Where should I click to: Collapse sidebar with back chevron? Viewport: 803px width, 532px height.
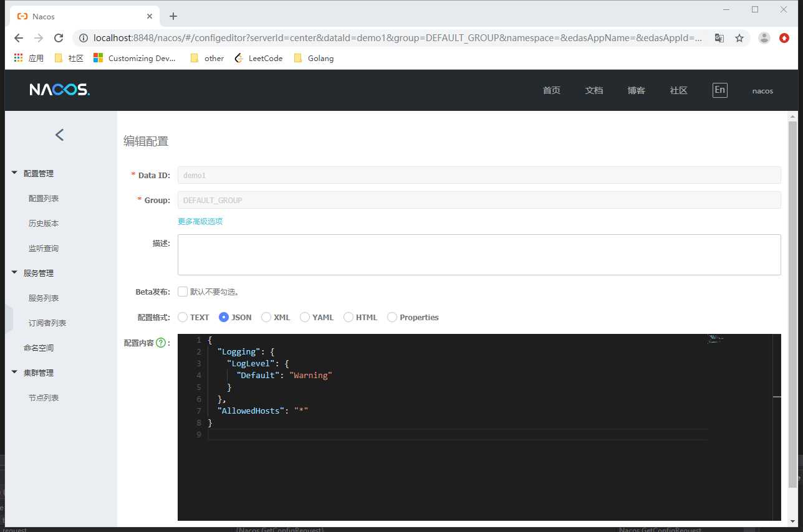click(60, 135)
